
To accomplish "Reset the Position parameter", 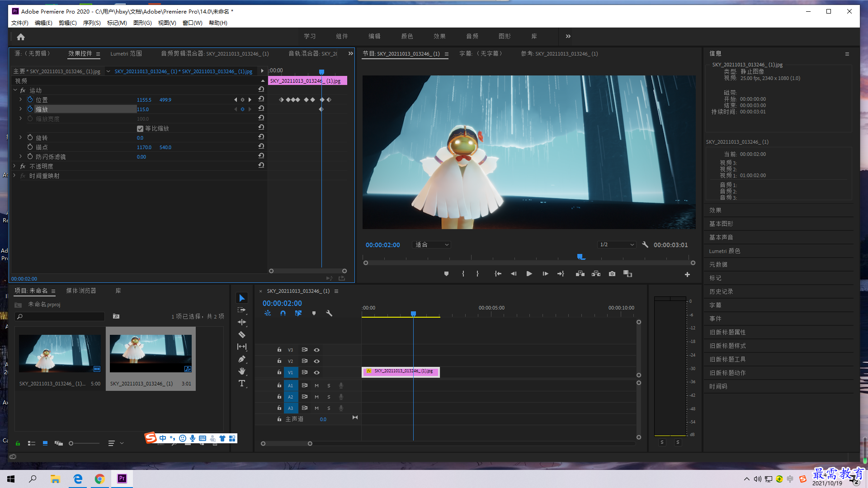I will [261, 99].
